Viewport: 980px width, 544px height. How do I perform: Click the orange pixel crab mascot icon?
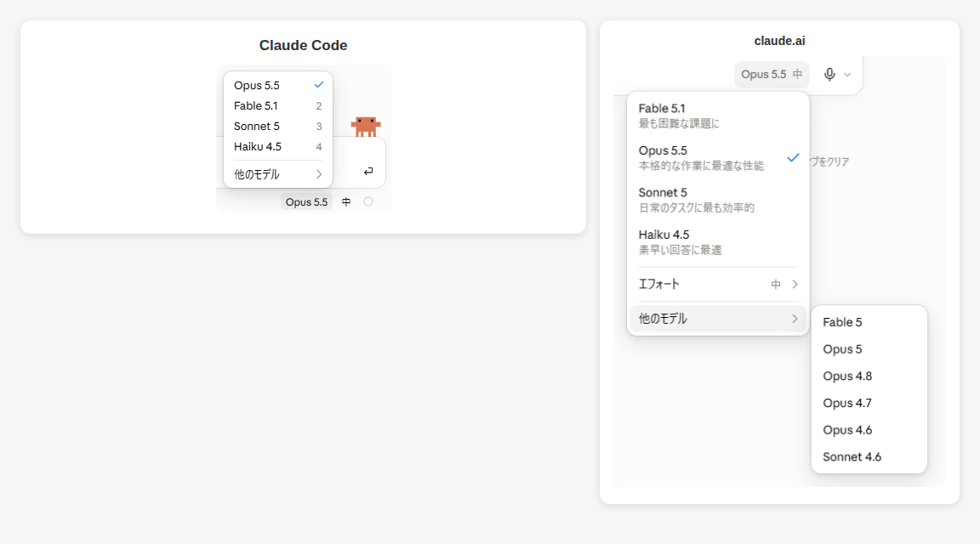pos(366,126)
